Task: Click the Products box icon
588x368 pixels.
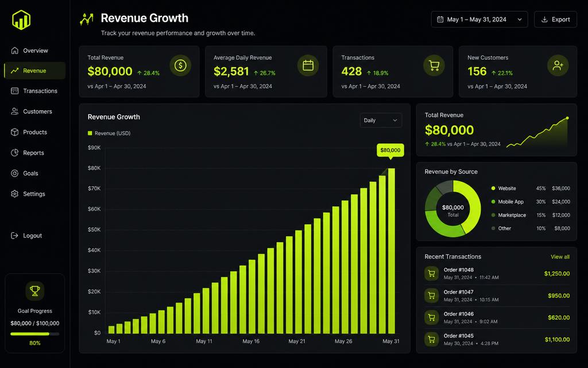Action: [14, 132]
